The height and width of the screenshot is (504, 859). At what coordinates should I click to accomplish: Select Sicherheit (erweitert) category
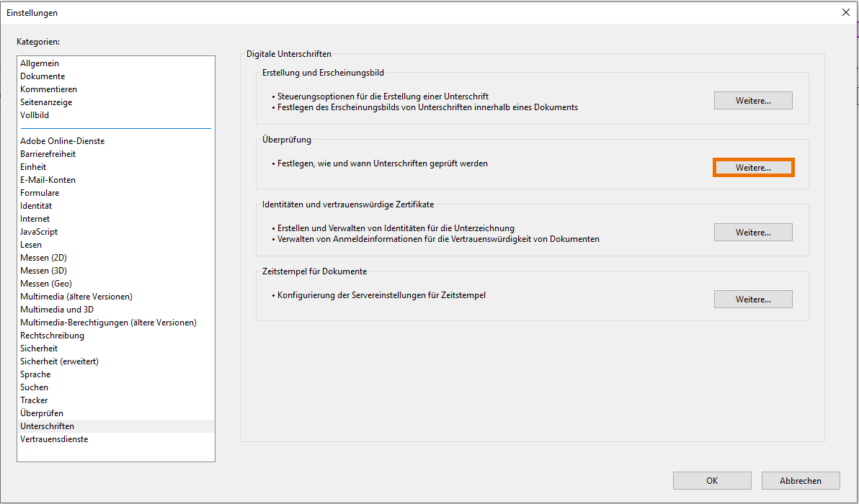pyautogui.click(x=59, y=361)
